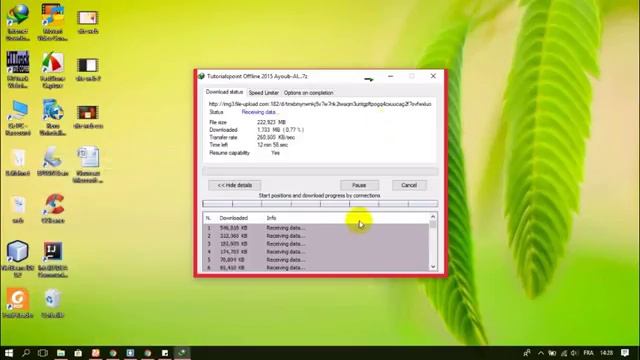Select connection number 3 row
Screen dimensions: 640x360
[x=316, y=244]
